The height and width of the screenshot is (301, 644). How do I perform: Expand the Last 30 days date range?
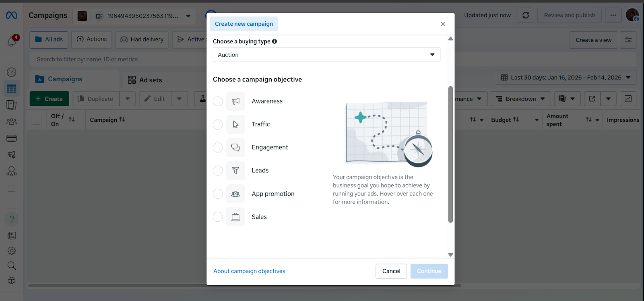coord(566,78)
